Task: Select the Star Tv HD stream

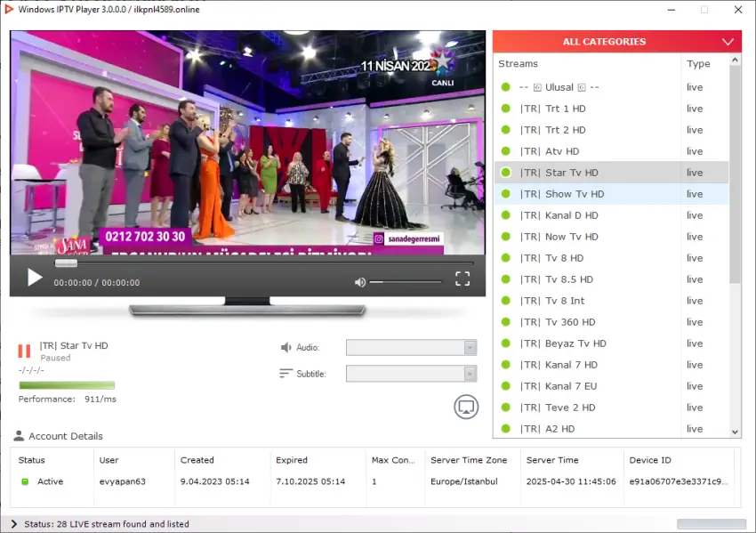Action: tap(611, 173)
